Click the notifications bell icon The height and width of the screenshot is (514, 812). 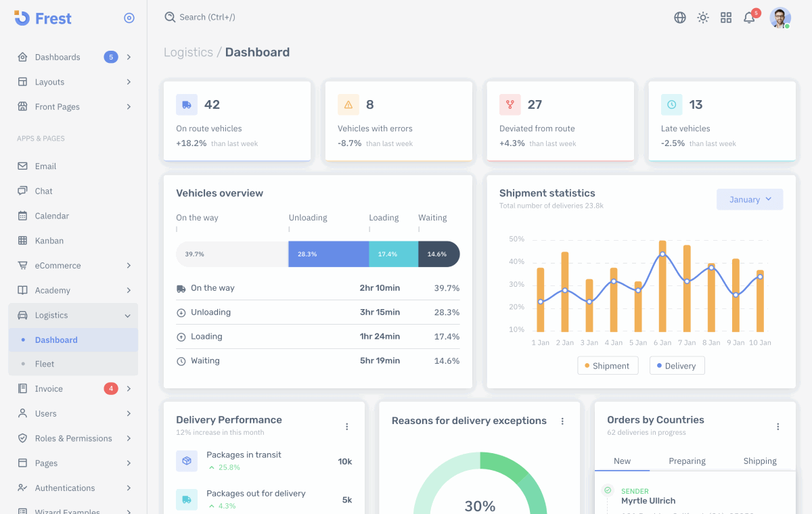click(x=749, y=17)
